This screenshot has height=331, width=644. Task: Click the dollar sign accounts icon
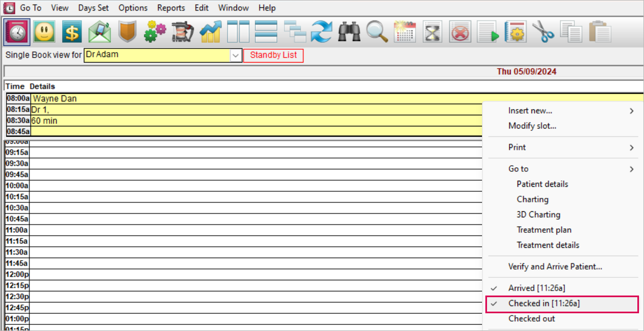(x=72, y=32)
